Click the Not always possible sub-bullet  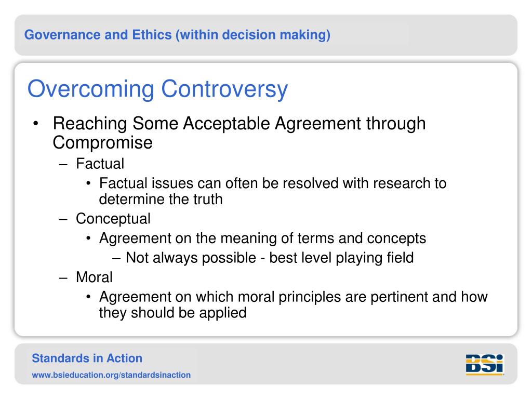pos(270,258)
